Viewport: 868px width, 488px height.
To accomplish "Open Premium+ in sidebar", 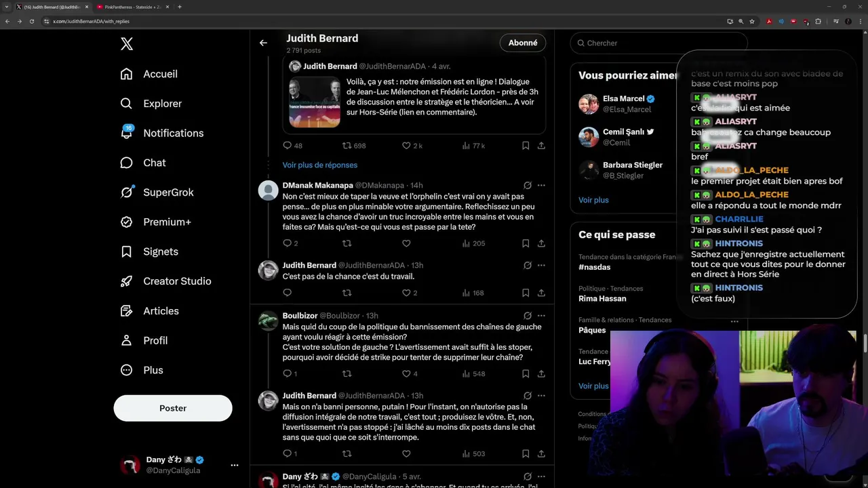I will point(155,222).
